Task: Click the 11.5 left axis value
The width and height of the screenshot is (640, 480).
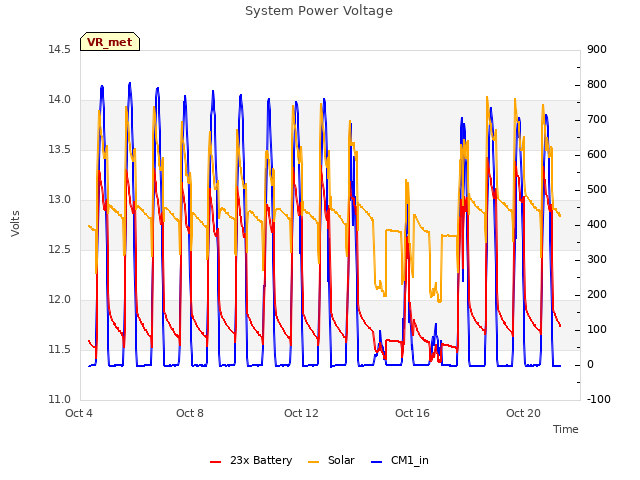Action: tap(60, 350)
